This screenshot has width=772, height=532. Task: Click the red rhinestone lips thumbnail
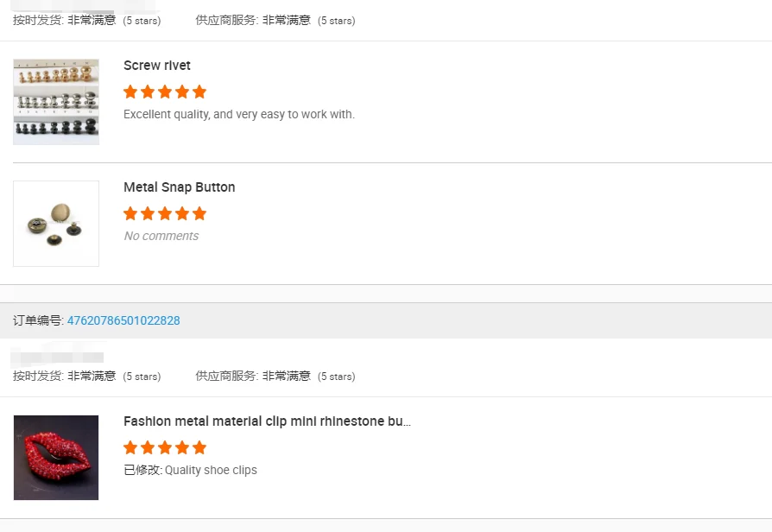(56, 458)
